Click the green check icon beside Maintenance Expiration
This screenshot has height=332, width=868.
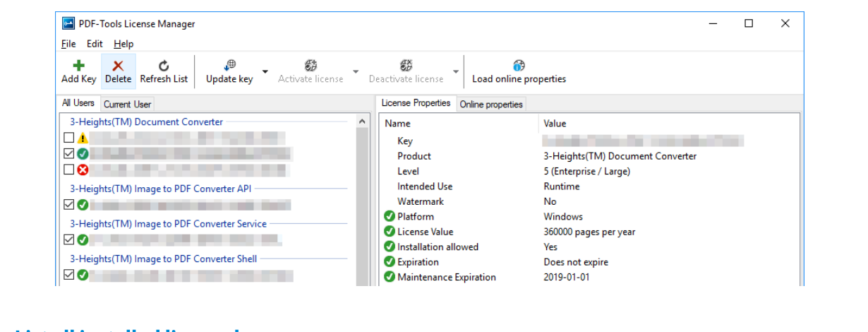pos(389,278)
